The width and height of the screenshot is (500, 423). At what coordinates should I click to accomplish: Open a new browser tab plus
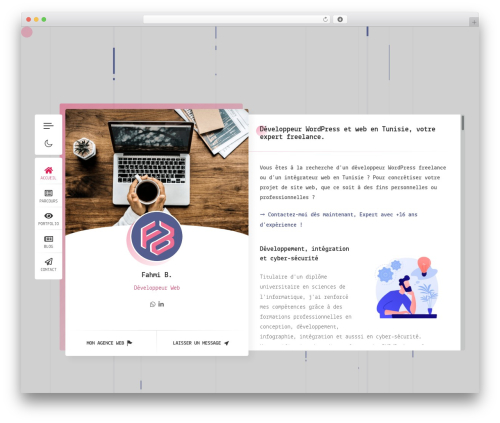coord(474,22)
